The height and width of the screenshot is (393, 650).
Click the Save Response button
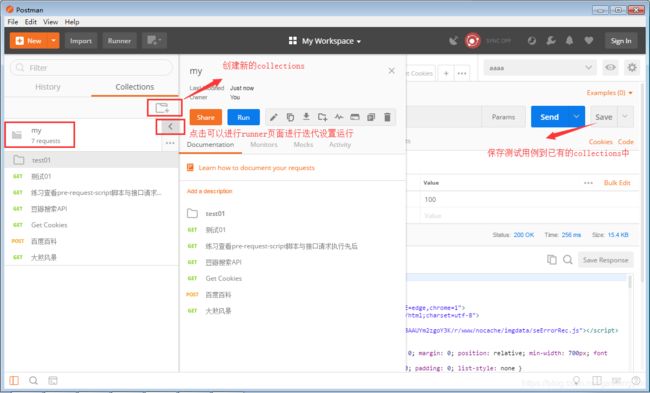(x=606, y=260)
